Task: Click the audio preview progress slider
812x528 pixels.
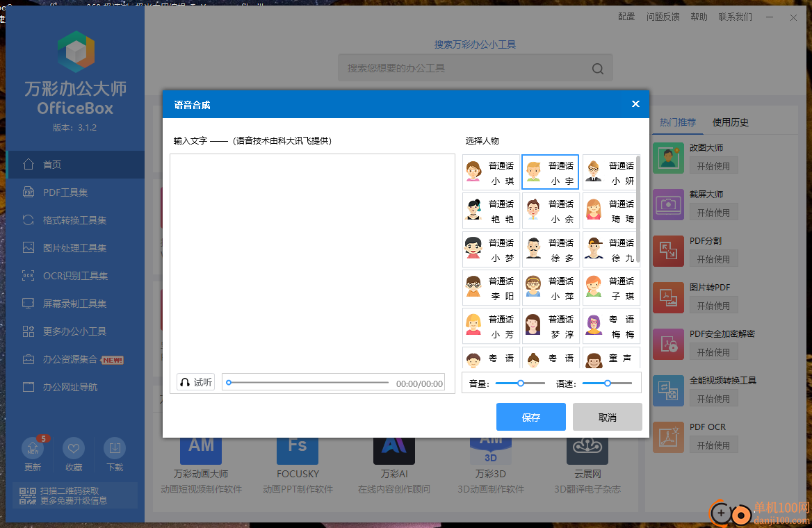Action: click(308, 383)
